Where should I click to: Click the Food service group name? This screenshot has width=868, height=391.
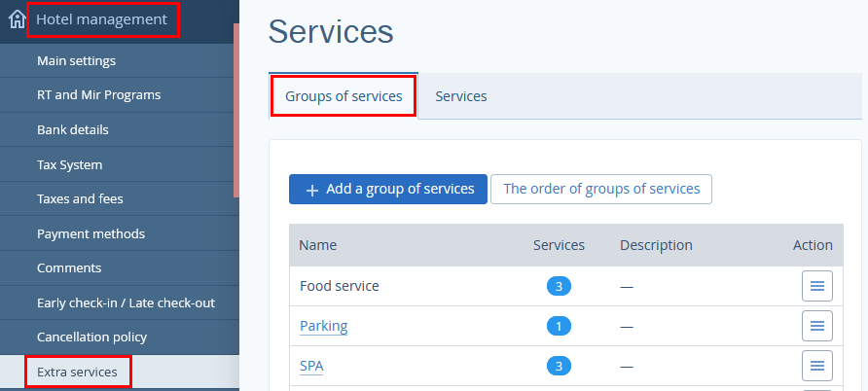[x=340, y=286]
